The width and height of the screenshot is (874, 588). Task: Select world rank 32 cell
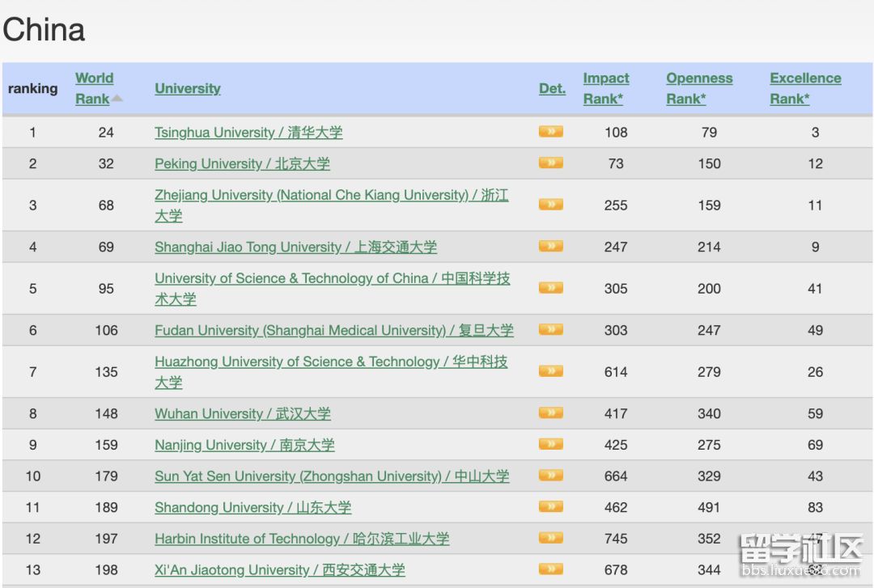[106, 164]
